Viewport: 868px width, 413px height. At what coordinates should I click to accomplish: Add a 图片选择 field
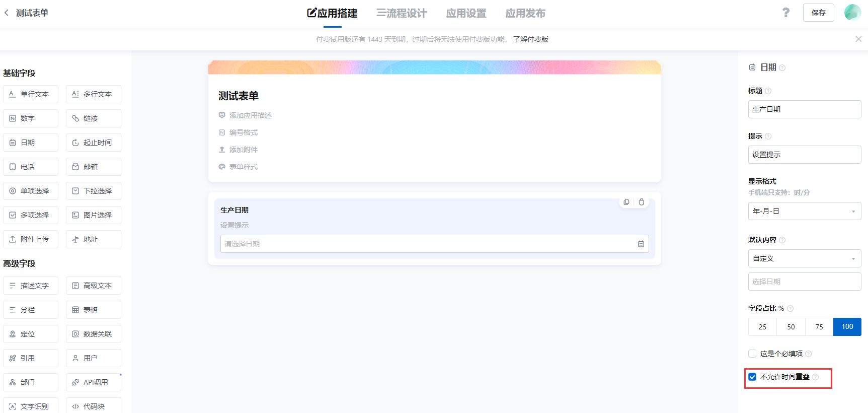tap(94, 215)
